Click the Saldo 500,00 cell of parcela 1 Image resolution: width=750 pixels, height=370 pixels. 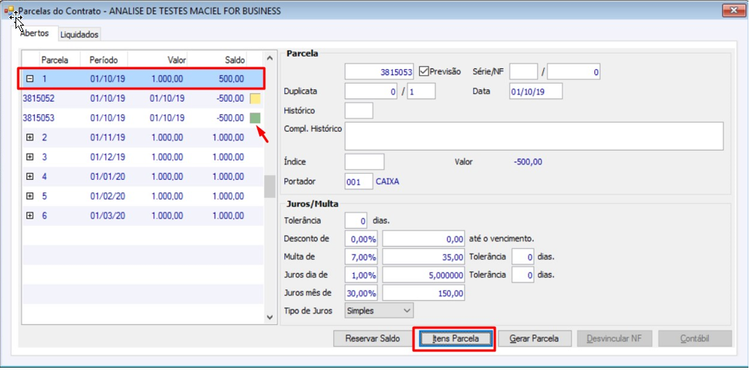click(x=232, y=79)
